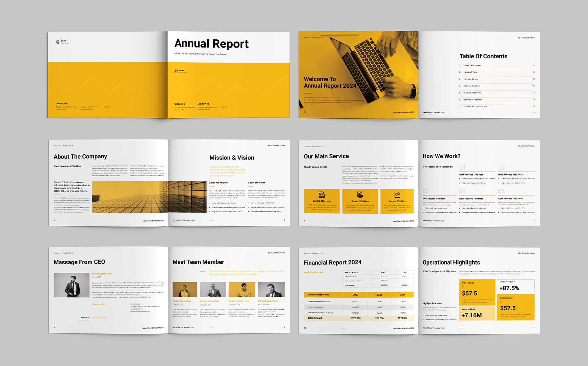Click the logo on the back cover

[58, 42]
